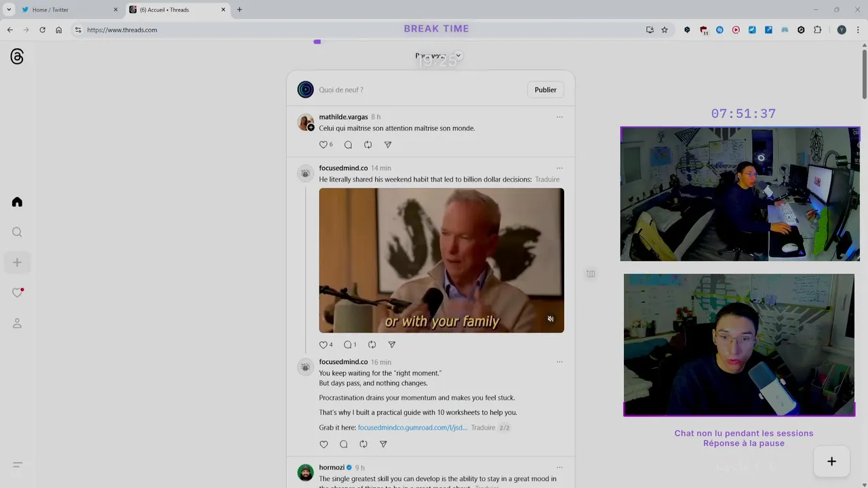Select the Accueil • Threads tab

coord(176,9)
